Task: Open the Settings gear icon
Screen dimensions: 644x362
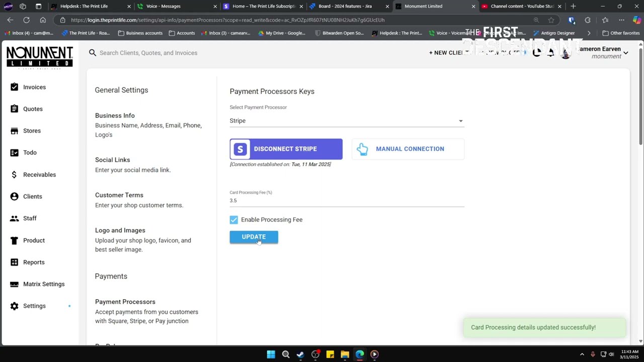Action: [14, 306]
